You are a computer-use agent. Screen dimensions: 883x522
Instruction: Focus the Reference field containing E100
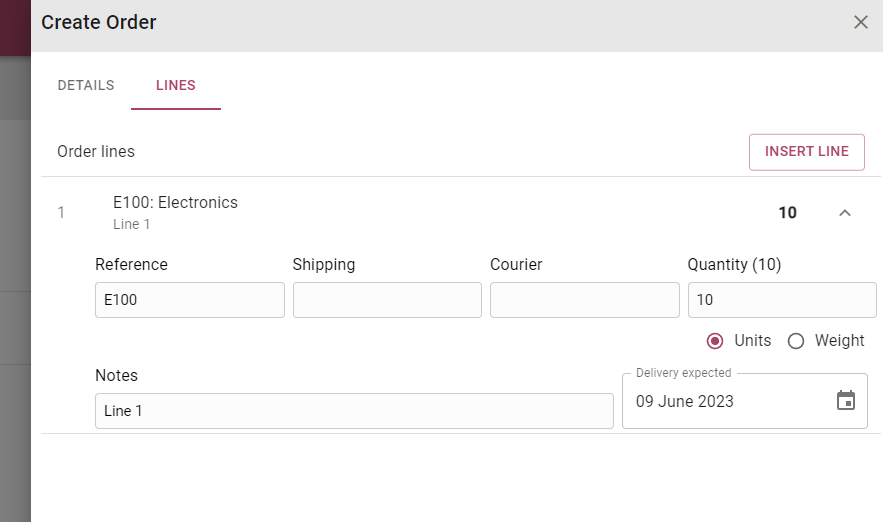[190, 300]
